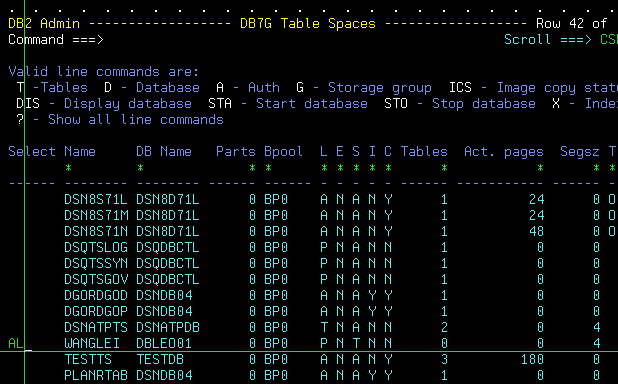Click the DB Name column filter asterisk
This screenshot has height=384, width=618.
point(140,168)
